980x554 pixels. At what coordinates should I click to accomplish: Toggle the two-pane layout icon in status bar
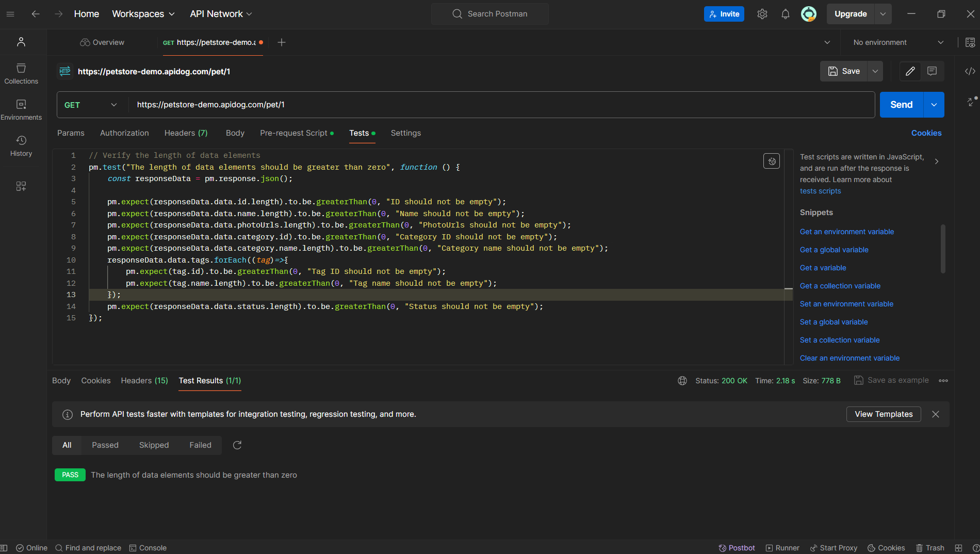point(958,548)
